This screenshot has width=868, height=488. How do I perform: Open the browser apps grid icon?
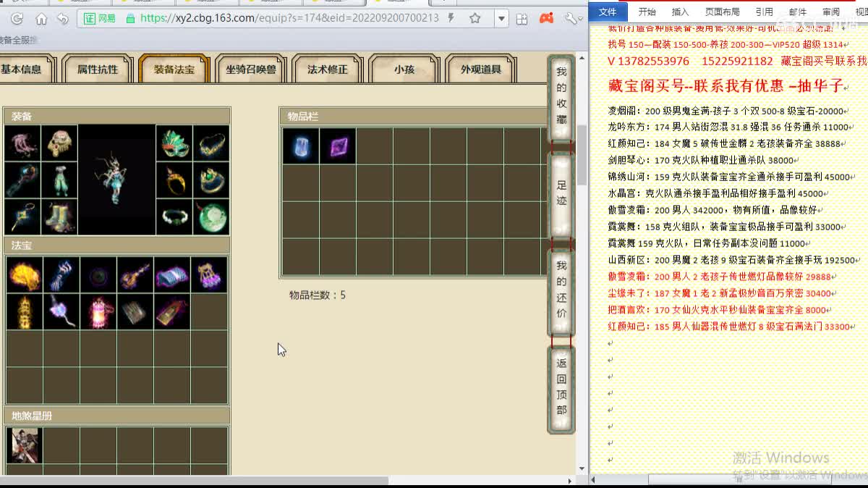[522, 19]
